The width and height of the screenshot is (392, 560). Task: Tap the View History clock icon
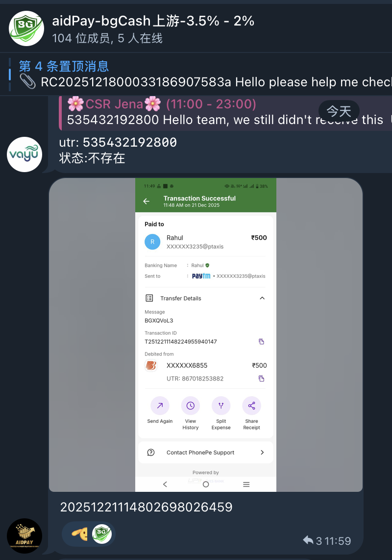click(190, 406)
